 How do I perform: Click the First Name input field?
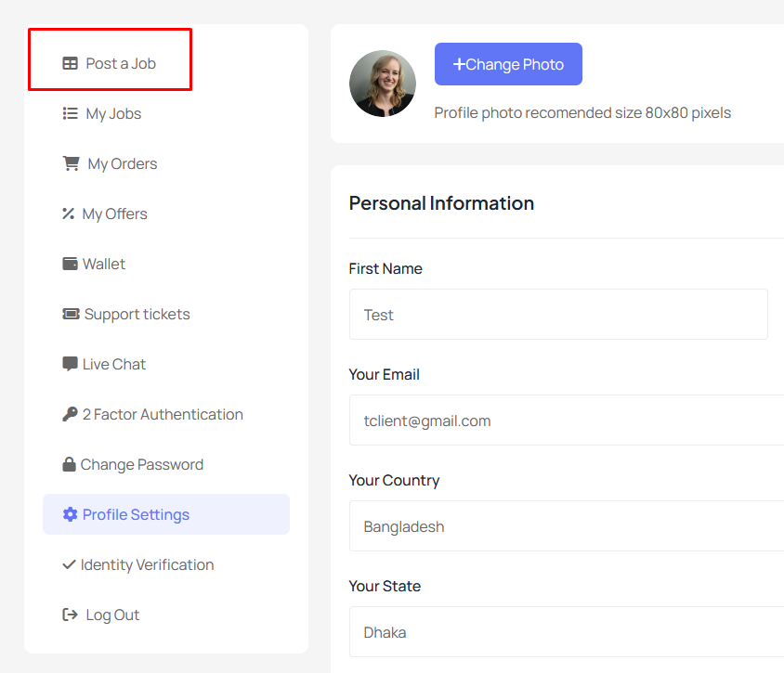click(x=558, y=315)
